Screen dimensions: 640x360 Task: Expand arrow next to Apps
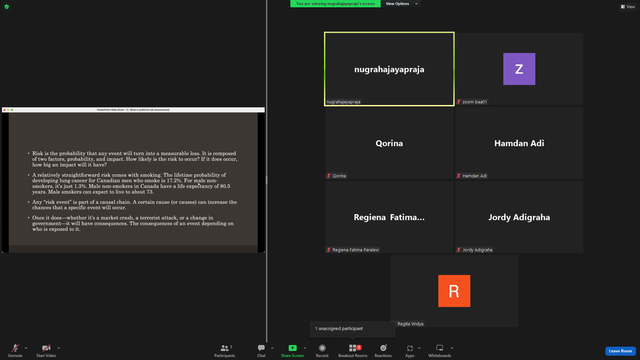(419, 348)
